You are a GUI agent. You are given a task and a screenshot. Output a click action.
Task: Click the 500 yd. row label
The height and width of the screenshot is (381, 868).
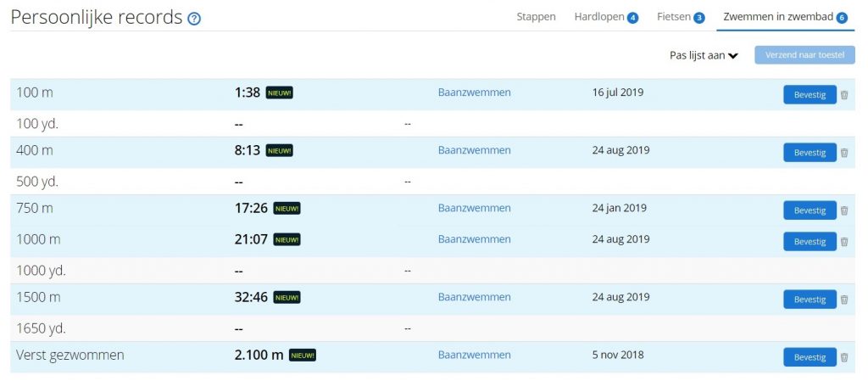click(x=37, y=182)
